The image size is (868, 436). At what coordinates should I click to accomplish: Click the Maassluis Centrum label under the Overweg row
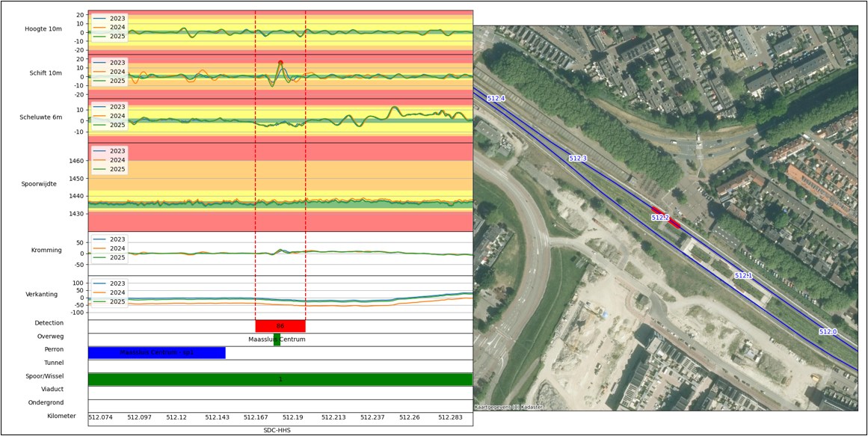pos(277,339)
